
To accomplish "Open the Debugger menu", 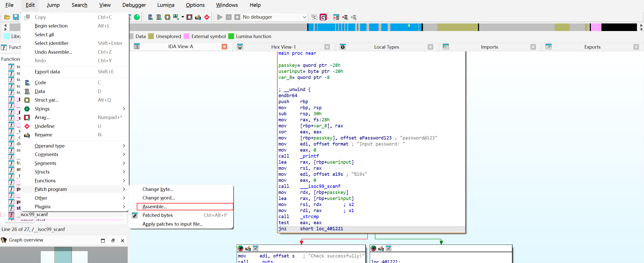I will pos(134,5).
